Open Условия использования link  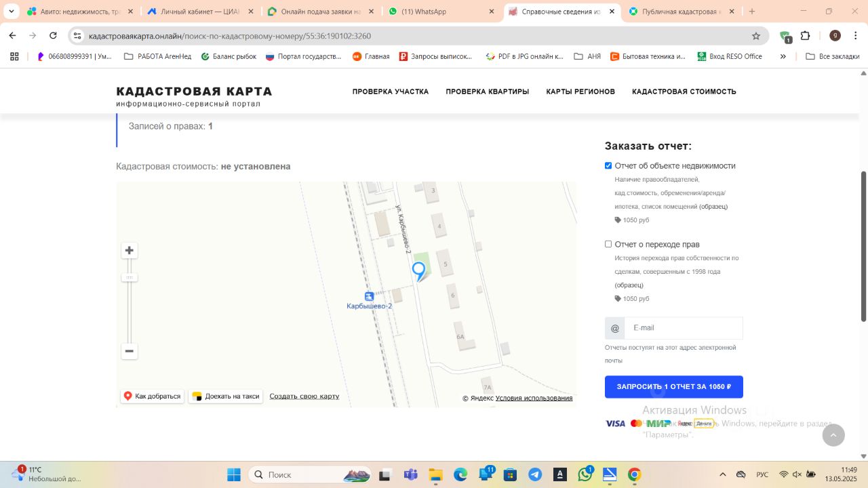[x=534, y=398]
